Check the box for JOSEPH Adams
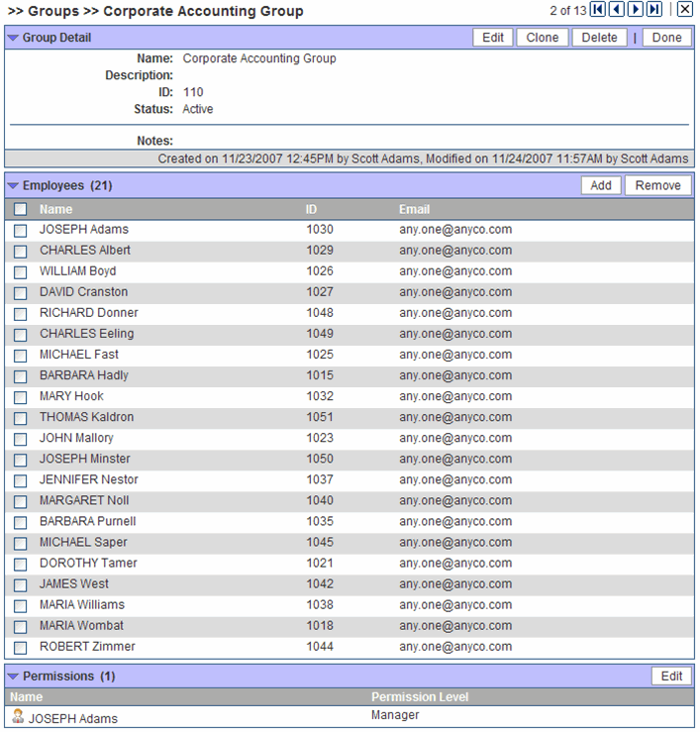This screenshot has width=700, height=732. click(21, 230)
